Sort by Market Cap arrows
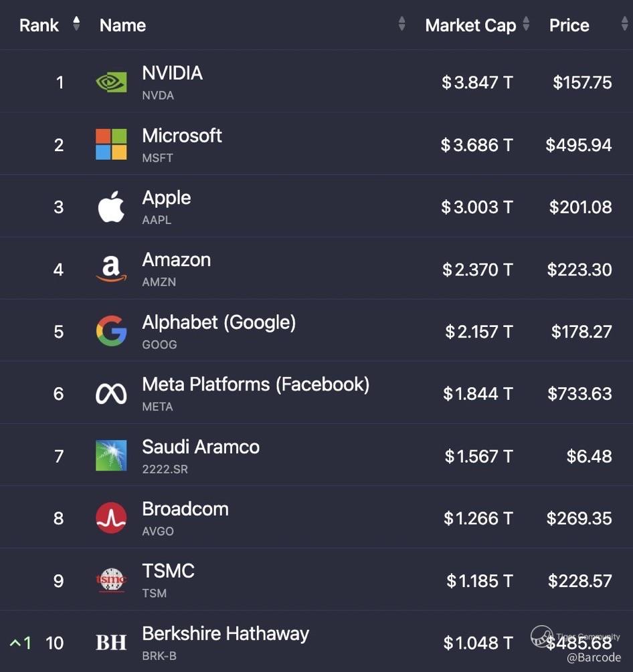This screenshot has height=672, width=633. point(527,25)
